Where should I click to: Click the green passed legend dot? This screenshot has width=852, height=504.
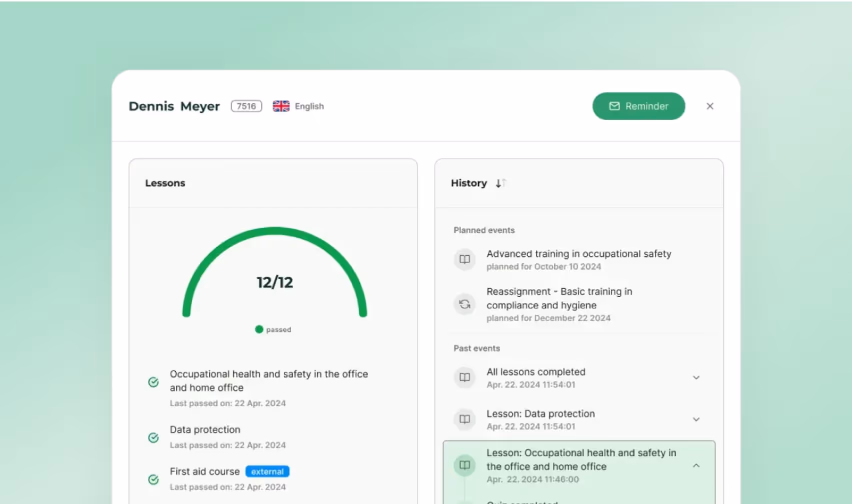[x=259, y=329]
